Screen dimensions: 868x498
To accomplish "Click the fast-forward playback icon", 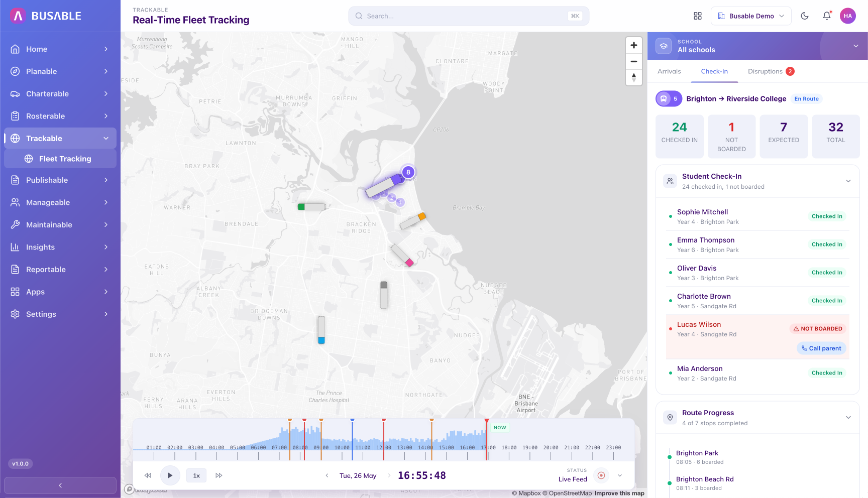I will pyautogui.click(x=219, y=475).
